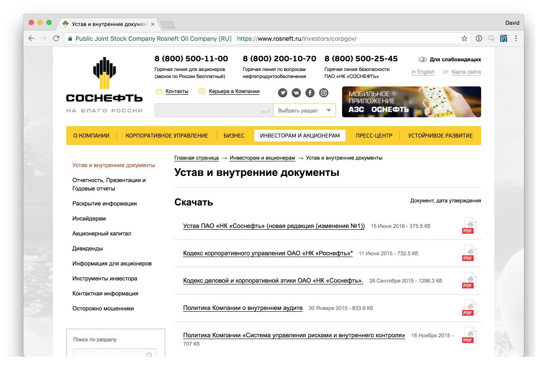550x392 pixels.
Task: Click the green lock security icon
Action: pos(69,39)
